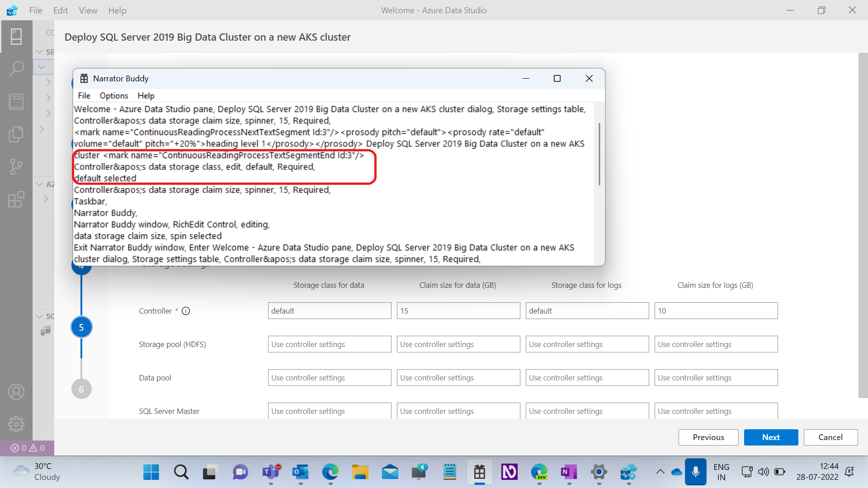This screenshot has height=488, width=868.
Task: Open the Extensions view icon
Action: pos(17,199)
